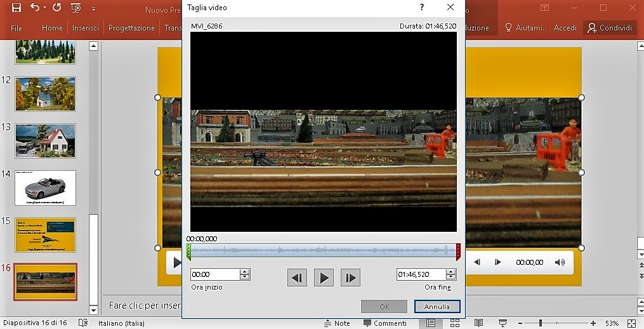Image resolution: width=644 pixels, height=329 pixels.
Task: Open the Progettazione ribbon tab
Action: [131, 28]
